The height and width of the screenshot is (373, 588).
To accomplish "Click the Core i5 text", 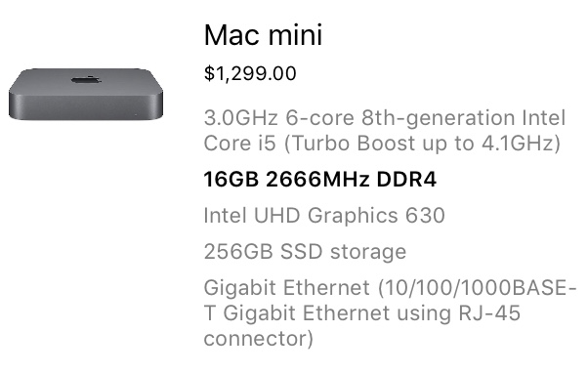I will coord(239,144).
